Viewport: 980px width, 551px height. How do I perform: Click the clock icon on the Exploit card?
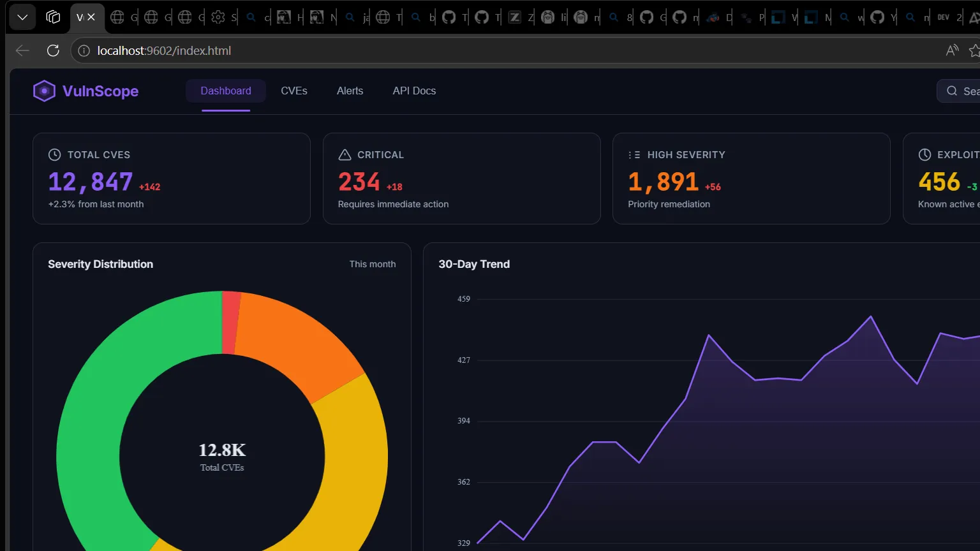924,154
